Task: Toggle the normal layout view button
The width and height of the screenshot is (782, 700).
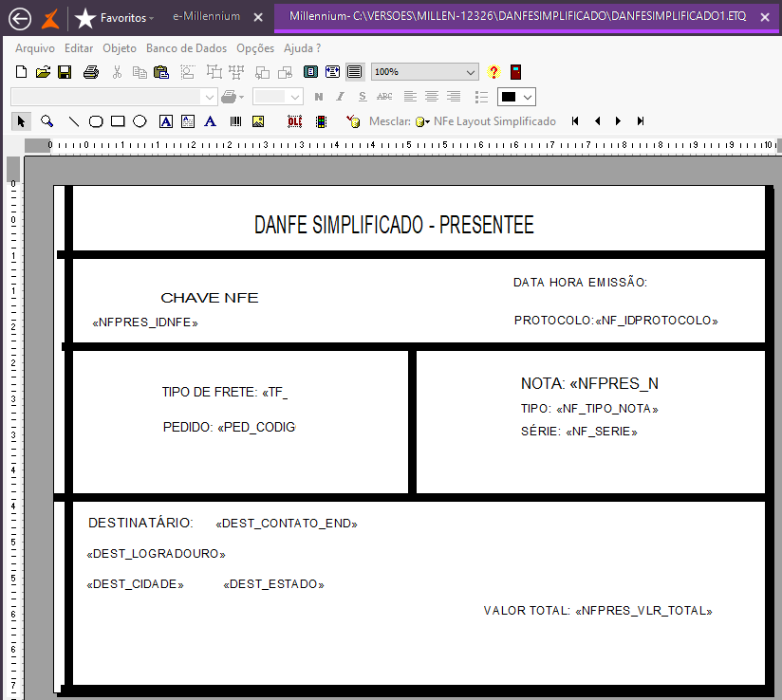Action: (354, 72)
